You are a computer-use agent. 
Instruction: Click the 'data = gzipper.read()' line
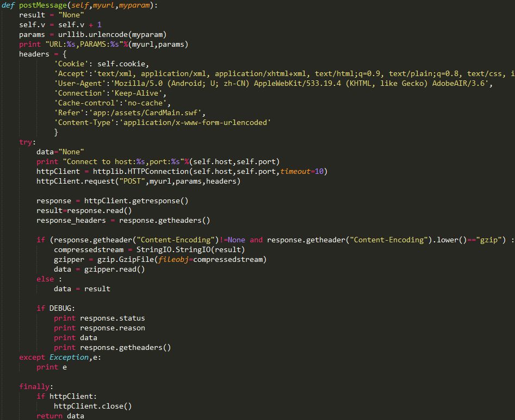tap(99, 269)
